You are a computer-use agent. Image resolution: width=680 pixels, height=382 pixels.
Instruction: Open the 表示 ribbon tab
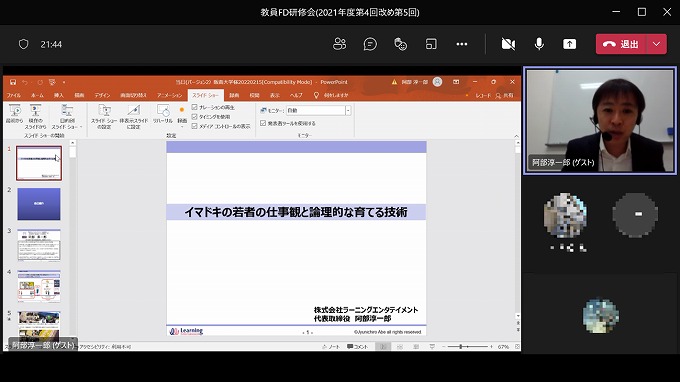(275, 95)
